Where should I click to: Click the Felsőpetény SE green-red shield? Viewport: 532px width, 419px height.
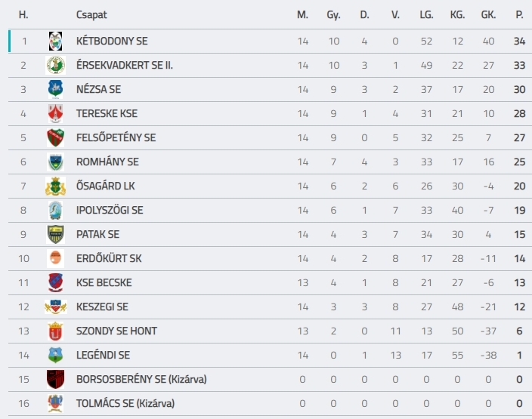[55, 137]
